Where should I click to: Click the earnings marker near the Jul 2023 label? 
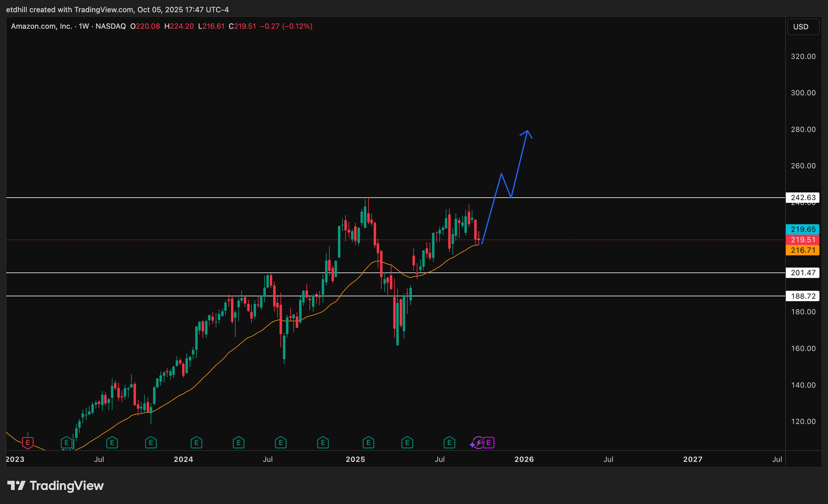tap(112, 443)
